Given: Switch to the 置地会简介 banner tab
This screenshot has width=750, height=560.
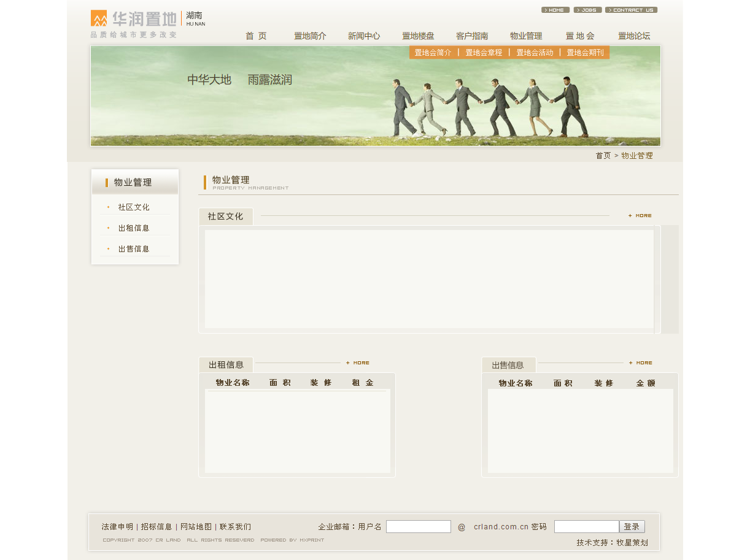Looking at the screenshot, I should click(x=432, y=53).
